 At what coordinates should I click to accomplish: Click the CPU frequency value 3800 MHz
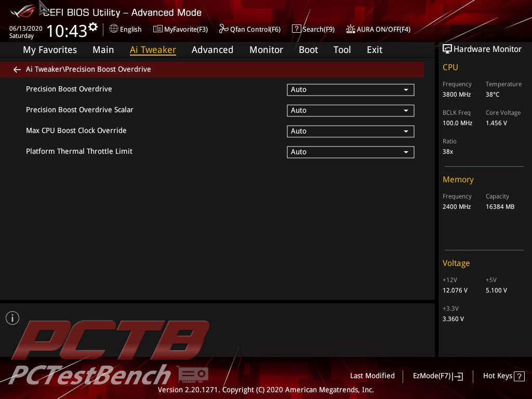point(457,95)
